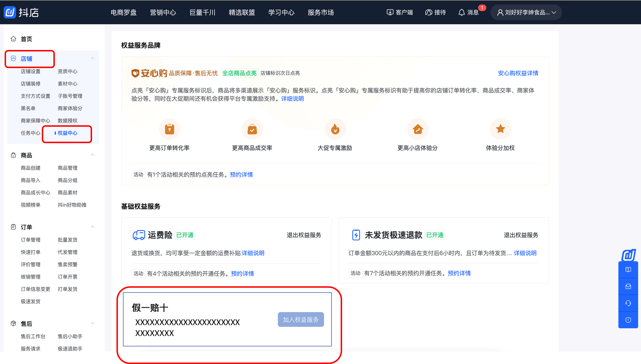Click the 未发货极速退款 lightning icon
Viewport: 641px width, 364px height.
(x=356, y=235)
